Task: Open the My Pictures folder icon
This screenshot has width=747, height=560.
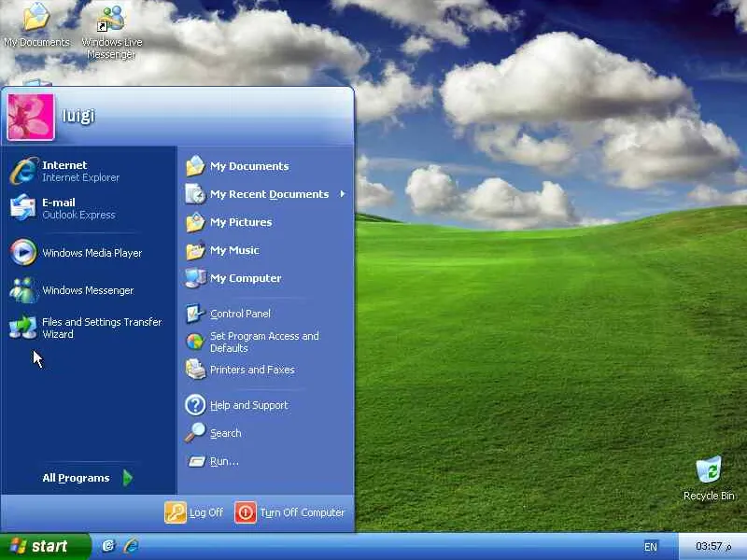Action: click(x=195, y=222)
